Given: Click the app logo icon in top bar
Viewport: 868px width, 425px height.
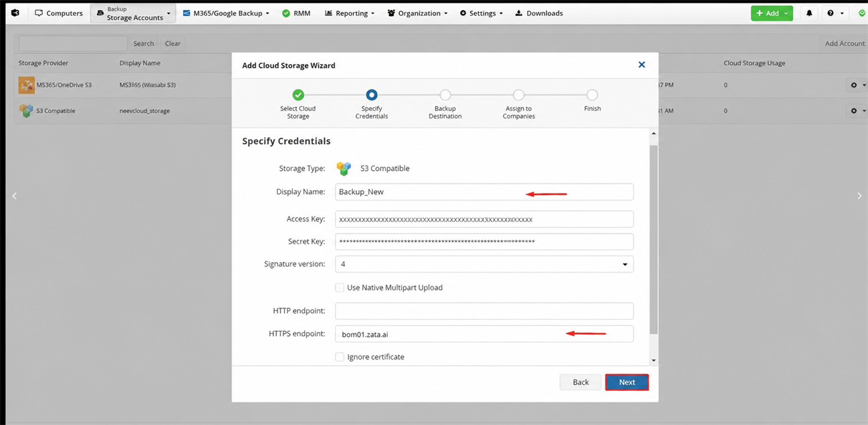Looking at the screenshot, I should coord(15,13).
